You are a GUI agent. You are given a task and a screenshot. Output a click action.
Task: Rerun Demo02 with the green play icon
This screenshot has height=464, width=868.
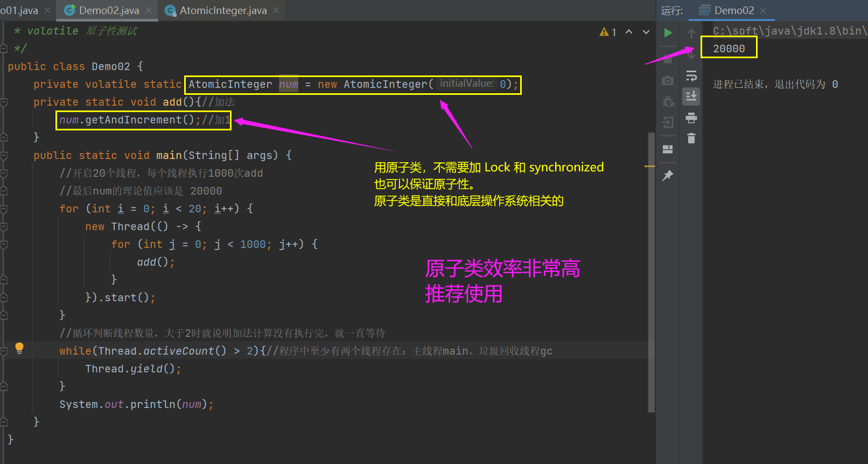[668, 33]
